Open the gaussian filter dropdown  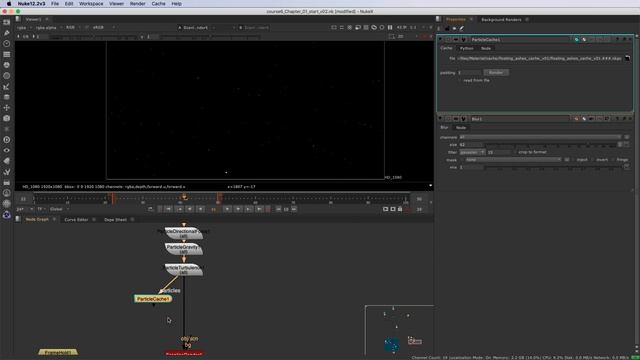click(472, 152)
